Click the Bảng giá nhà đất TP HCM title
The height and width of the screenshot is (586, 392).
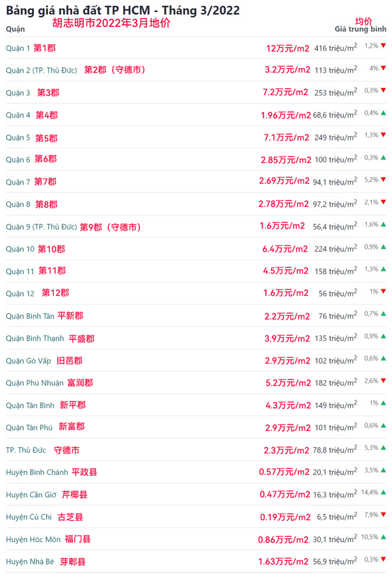click(123, 10)
